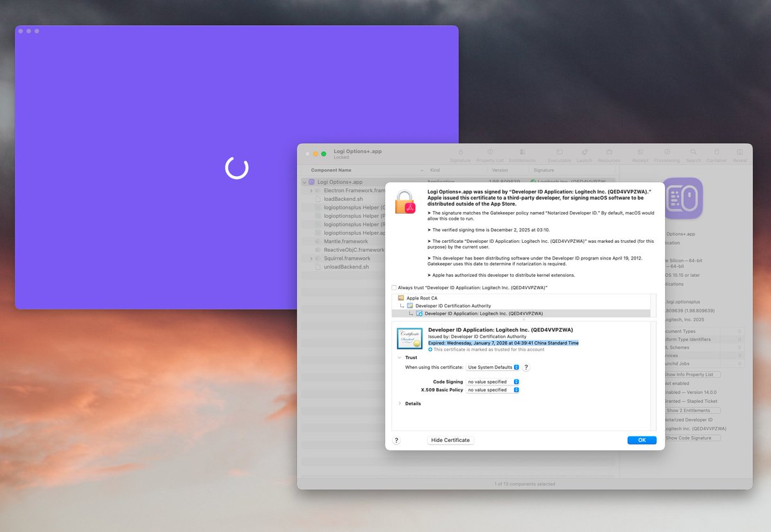Click the Reveal toolbar icon
This screenshot has height=532, width=771.
click(740, 152)
